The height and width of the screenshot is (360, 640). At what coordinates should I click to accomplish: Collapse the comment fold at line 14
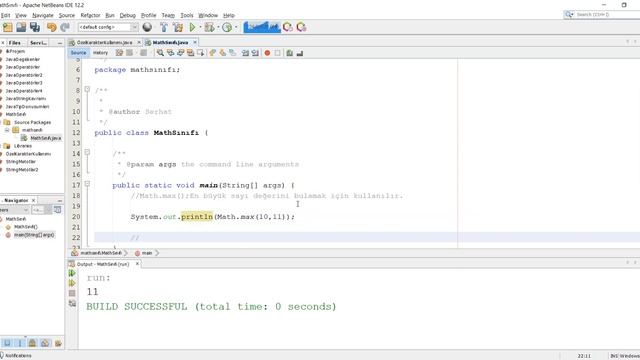pyautogui.click(x=87, y=152)
